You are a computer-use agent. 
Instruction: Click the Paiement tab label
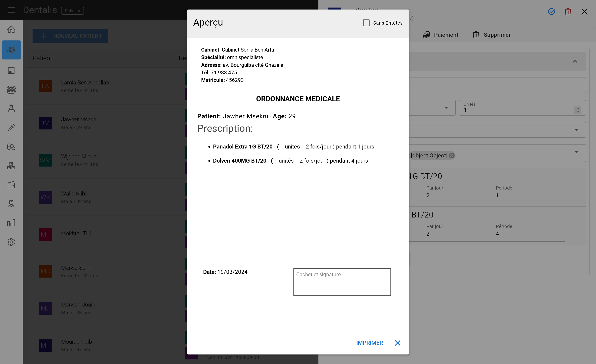[x=446, y=35]
